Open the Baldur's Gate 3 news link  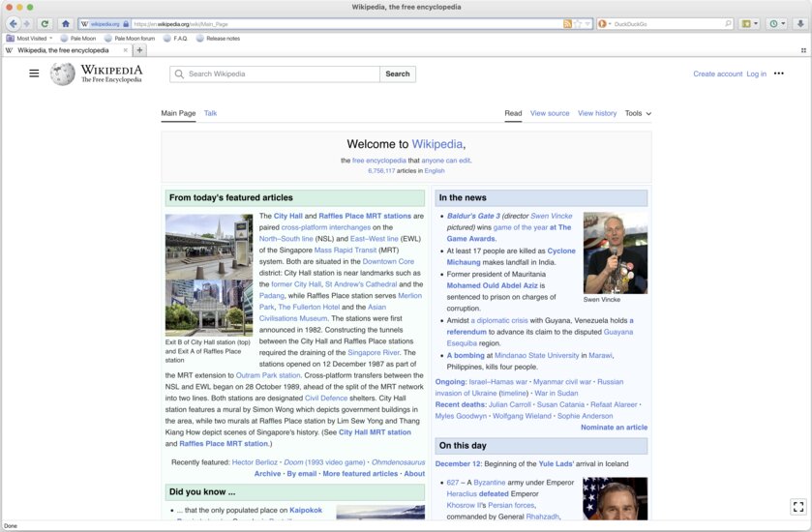[x=473, y=216]
